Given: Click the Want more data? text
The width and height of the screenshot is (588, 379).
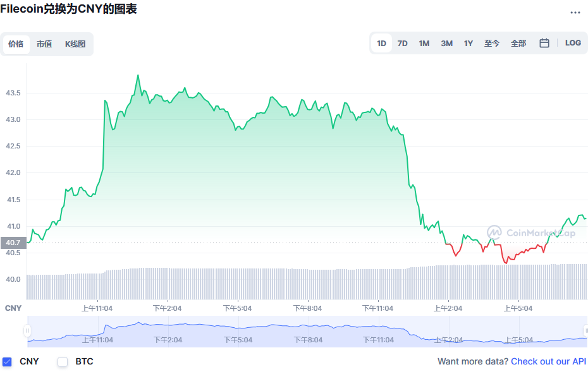Looking at the screenshot, I should (x=473, y=361).
